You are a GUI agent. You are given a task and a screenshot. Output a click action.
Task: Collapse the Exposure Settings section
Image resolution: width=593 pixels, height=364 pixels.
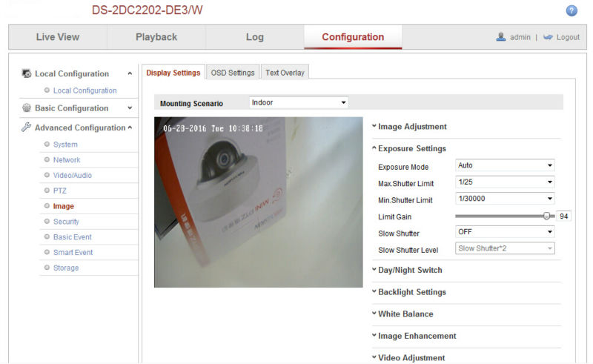pyautogui.click(x=411, y=148)
